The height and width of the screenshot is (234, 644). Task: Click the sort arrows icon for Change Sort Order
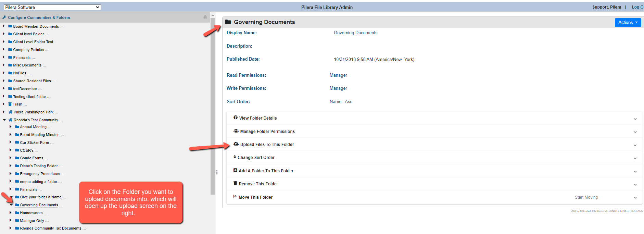pos(235,157)
